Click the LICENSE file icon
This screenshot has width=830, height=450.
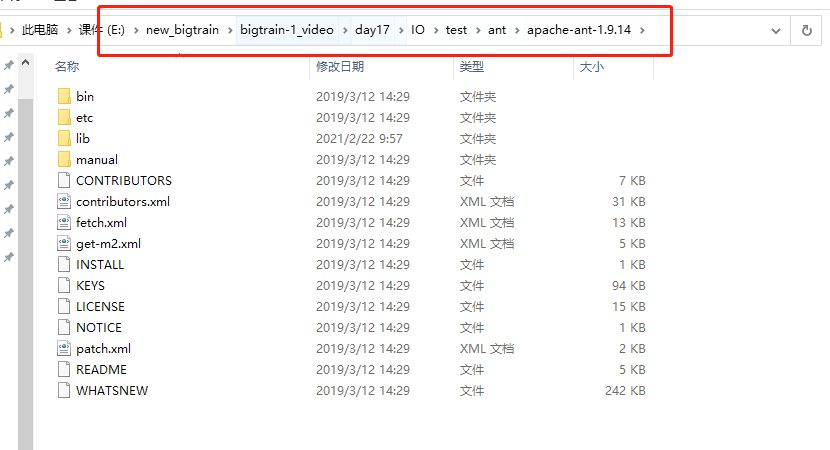[64, 307]
